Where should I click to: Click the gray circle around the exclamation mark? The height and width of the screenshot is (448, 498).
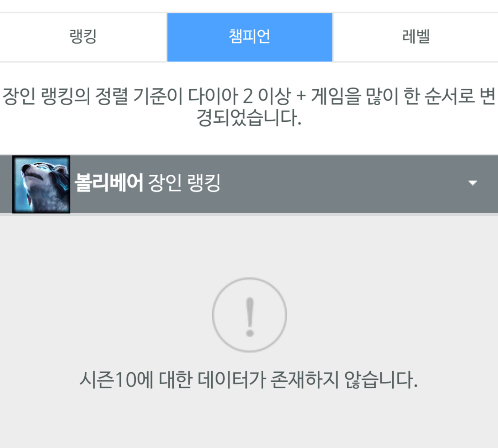point(249,315)
